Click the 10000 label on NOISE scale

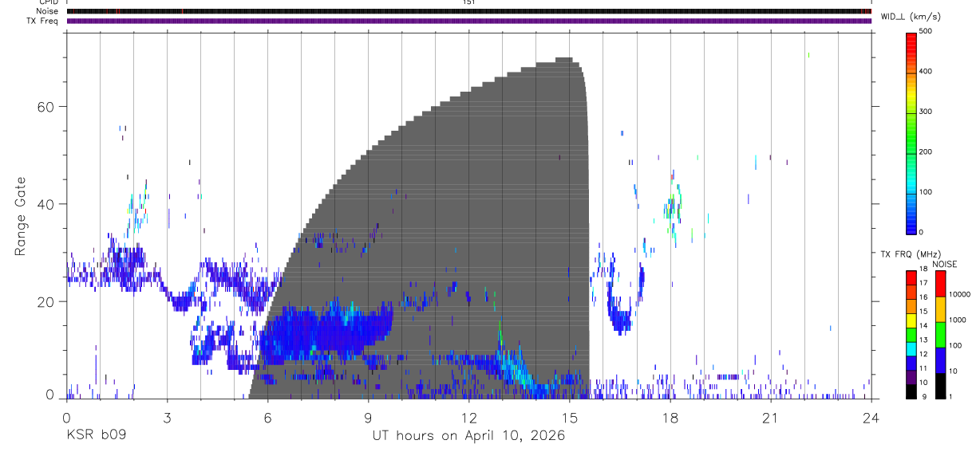point(962,294)
